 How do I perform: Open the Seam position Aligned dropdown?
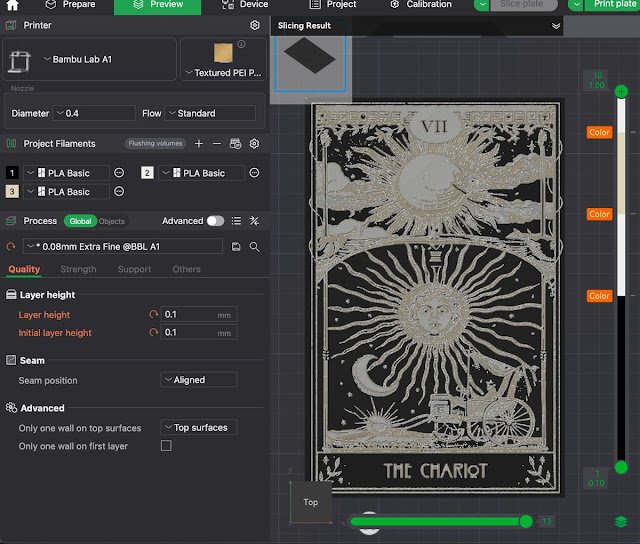(x=198, y=380)
